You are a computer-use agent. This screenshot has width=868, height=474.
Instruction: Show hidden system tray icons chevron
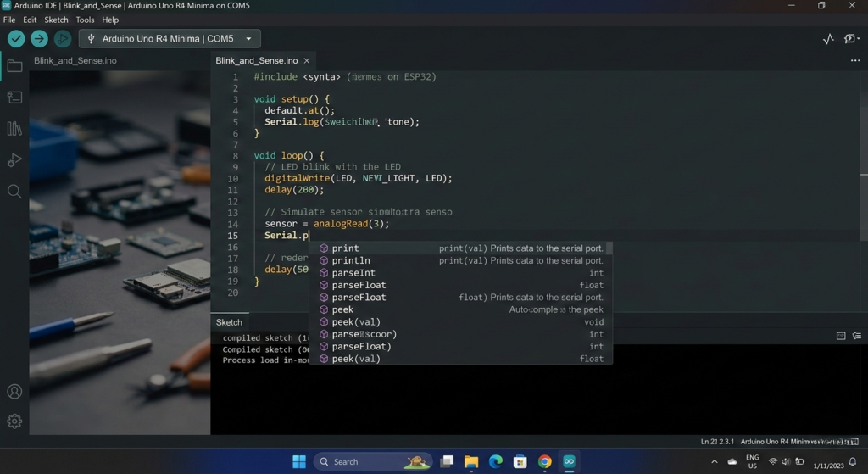[x=714, y=462]
